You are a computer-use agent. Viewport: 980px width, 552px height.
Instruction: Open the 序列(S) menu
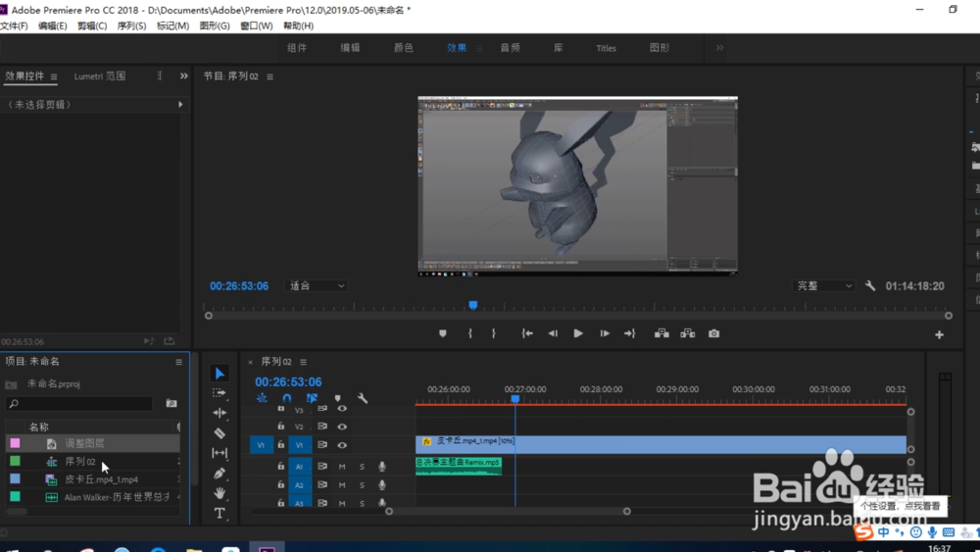click(131, 25)
